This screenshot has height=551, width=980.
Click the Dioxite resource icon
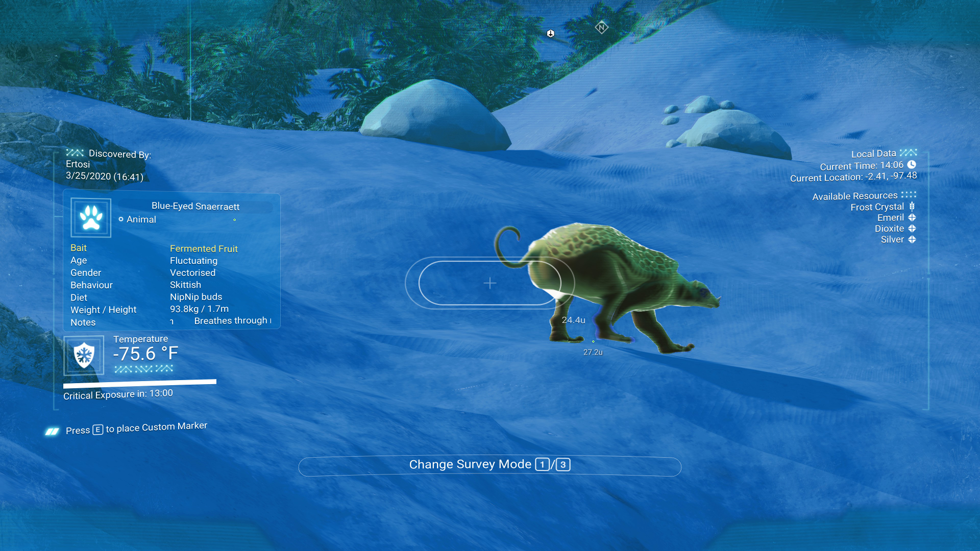tap(912, 229)
